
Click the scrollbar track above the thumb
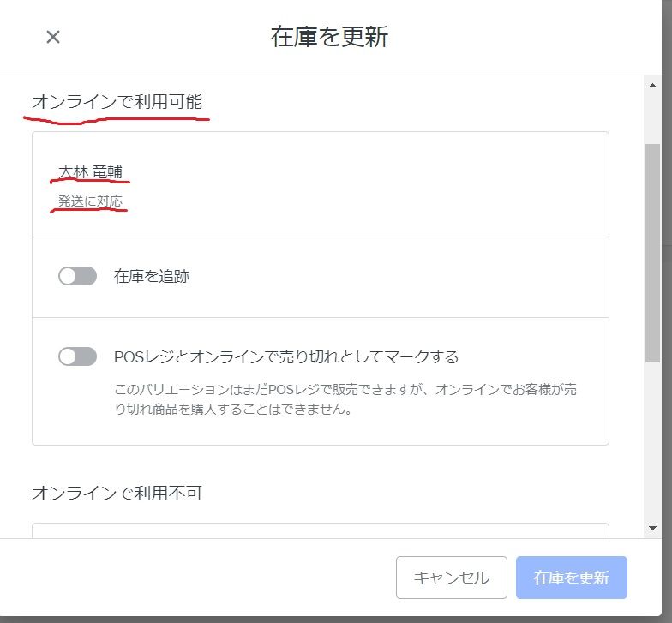[x=653, y=116]
